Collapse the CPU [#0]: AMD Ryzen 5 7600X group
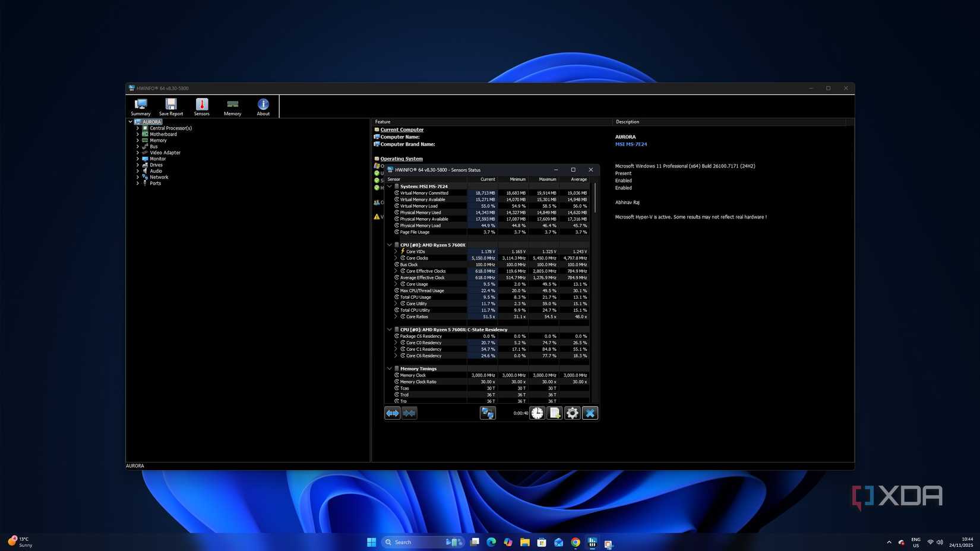The height and width of the screenshot is (551, 980). (390, 245)
